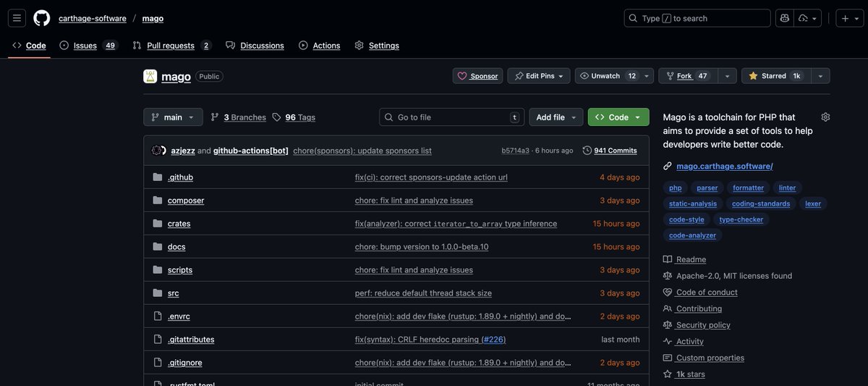This screenshot has height=386, width=868.
Task: Open the main branch selector
Action: pyautogui.click(x=173, y=117)
